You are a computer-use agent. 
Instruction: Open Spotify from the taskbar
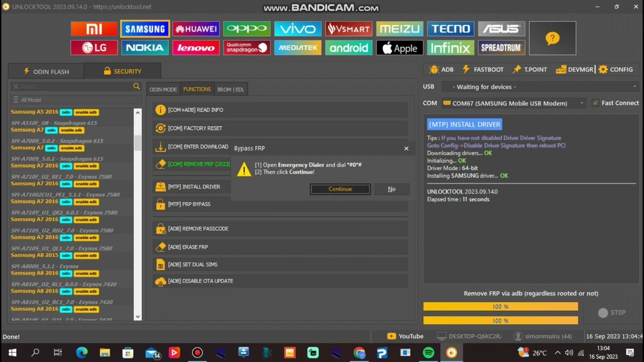tap(428, 353)
